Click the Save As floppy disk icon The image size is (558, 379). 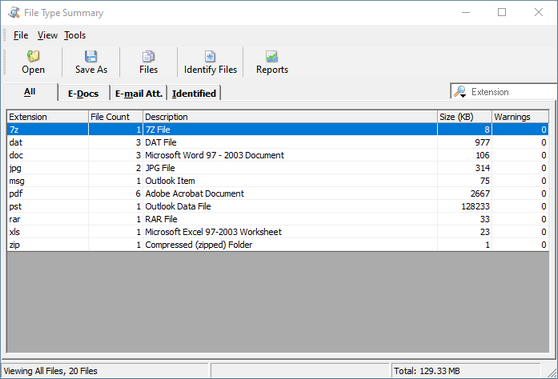(x=91, y=56)
